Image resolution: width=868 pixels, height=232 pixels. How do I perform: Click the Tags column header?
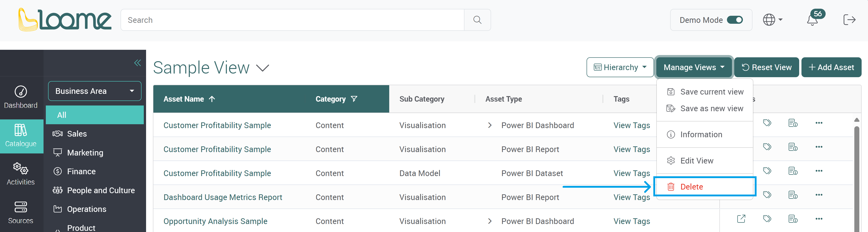621,99
